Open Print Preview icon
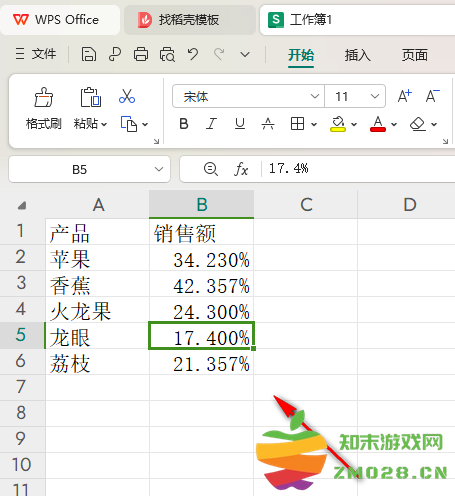Screen dimensions: 455x496 [167, 54]
